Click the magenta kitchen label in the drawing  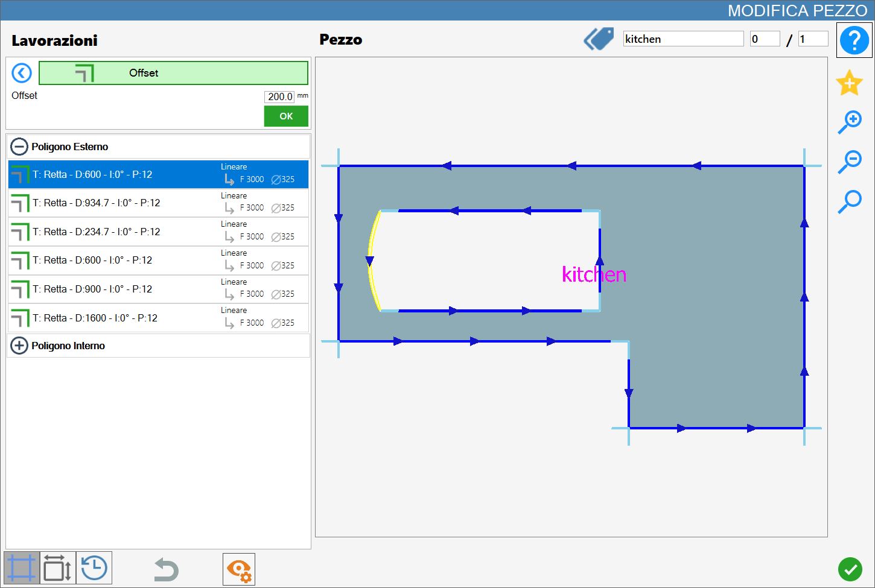(x=594, y=274)
